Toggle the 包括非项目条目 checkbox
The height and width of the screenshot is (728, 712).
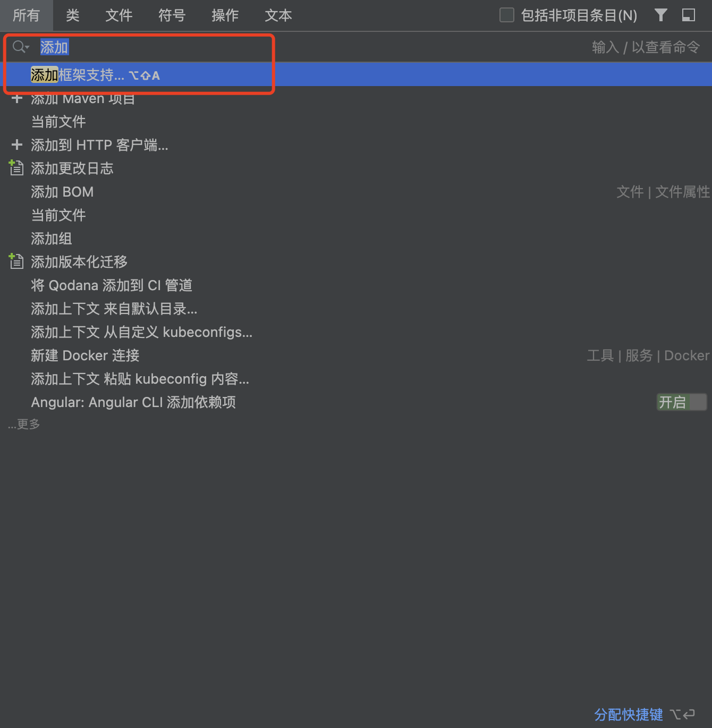pos(507,15)
